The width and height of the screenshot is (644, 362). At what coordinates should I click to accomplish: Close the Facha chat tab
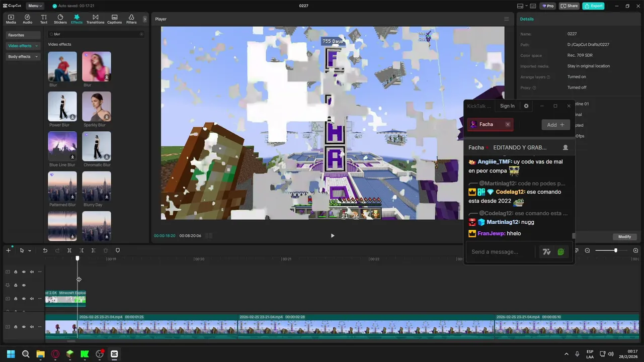pyautogui.click(x=508, y=124)
